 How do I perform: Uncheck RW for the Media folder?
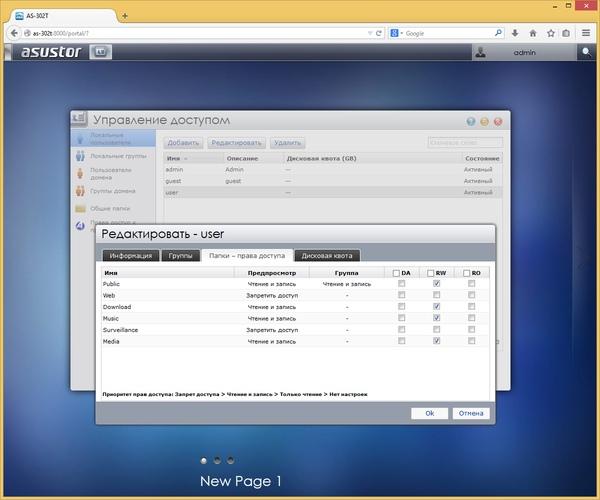(x=437, y=341)
